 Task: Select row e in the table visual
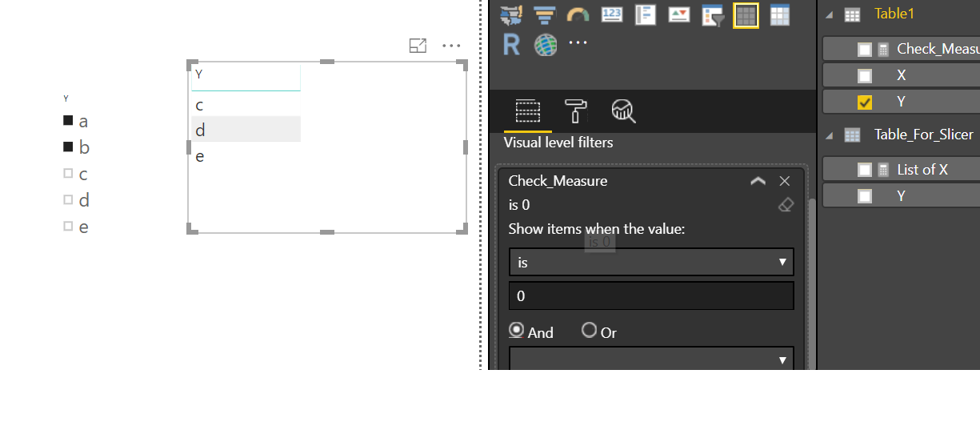pos(246,155)
